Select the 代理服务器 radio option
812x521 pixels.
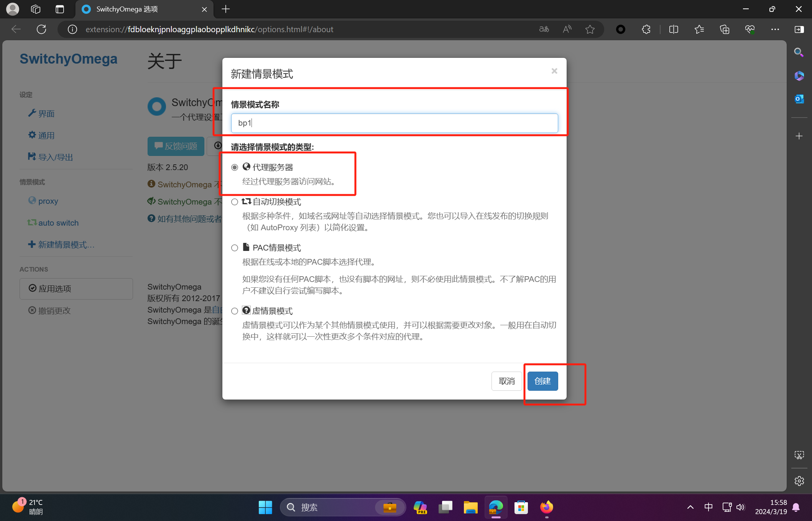235,167
